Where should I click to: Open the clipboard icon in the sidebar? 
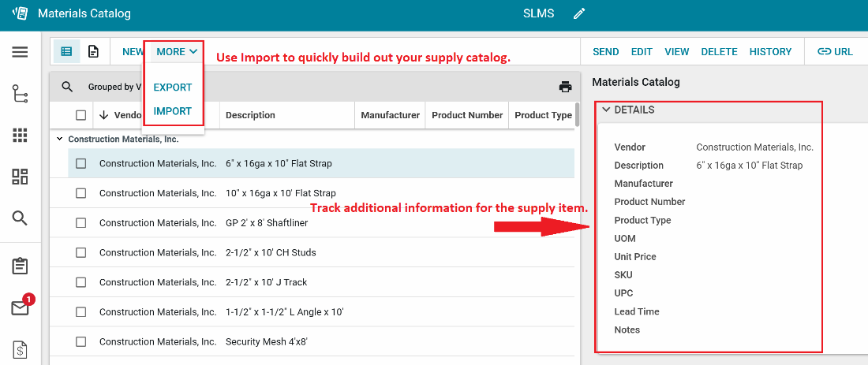(x=20, y=266)
